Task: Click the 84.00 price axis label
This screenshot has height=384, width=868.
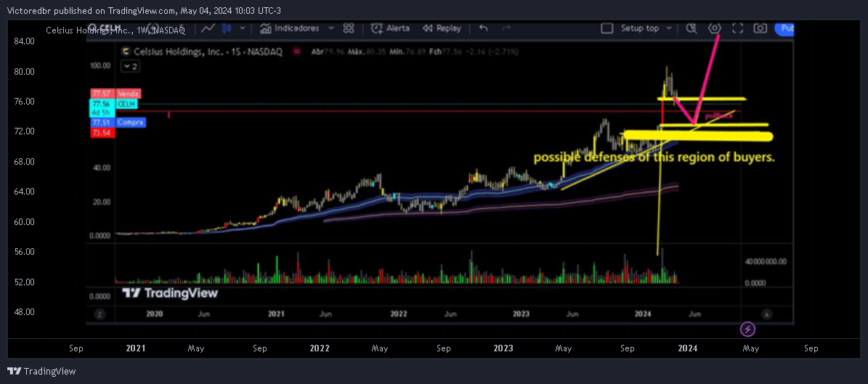Action: tap(25, 41)
